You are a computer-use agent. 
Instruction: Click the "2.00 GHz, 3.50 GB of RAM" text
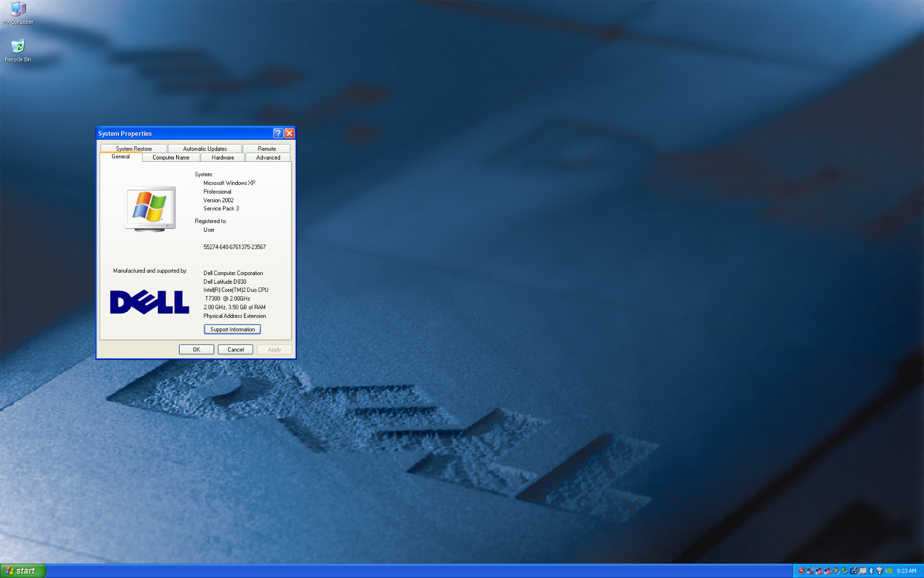click(234, 307)
